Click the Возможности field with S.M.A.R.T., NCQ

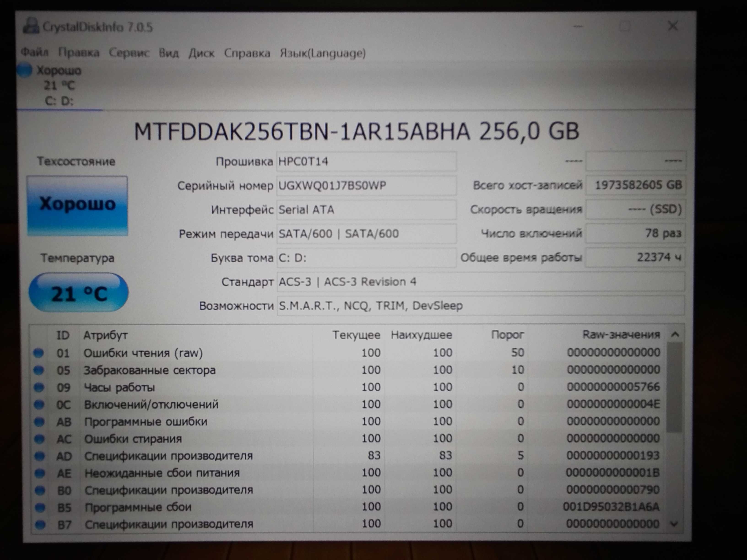click(481, 305)
